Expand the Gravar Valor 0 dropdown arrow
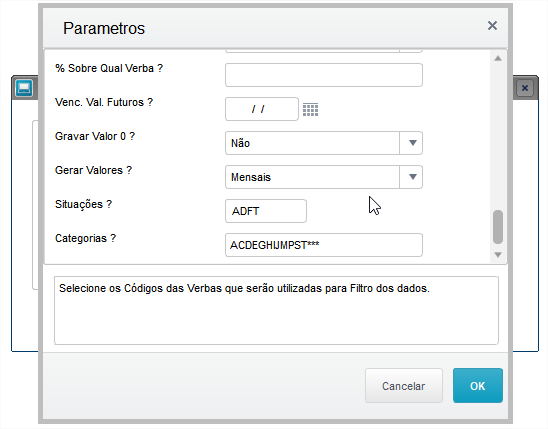The width and height of the screenshot is (548, 429). [412, 143]
